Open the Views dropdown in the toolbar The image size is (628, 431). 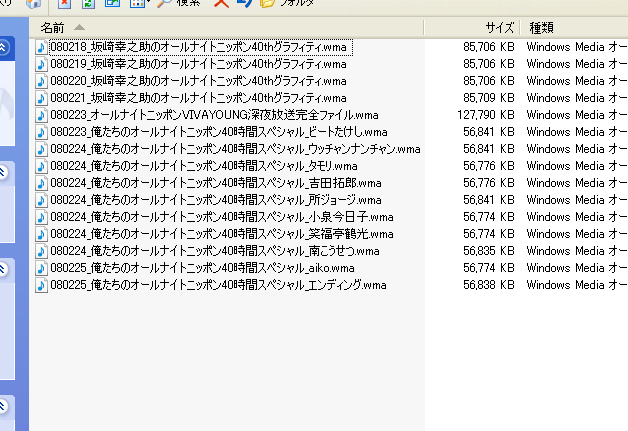(140, 3)
